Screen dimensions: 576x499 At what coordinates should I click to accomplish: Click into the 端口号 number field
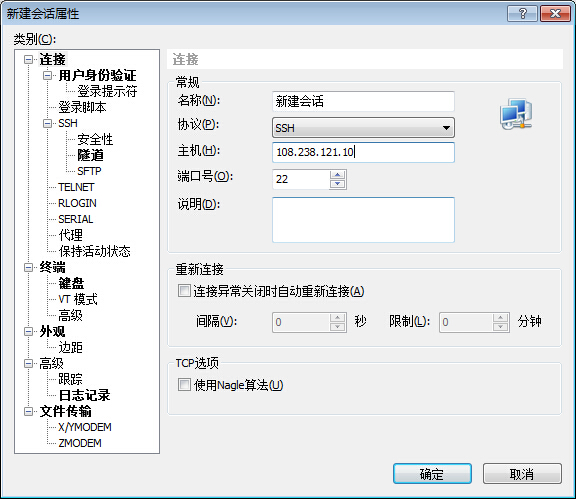(x=301, y=179)
